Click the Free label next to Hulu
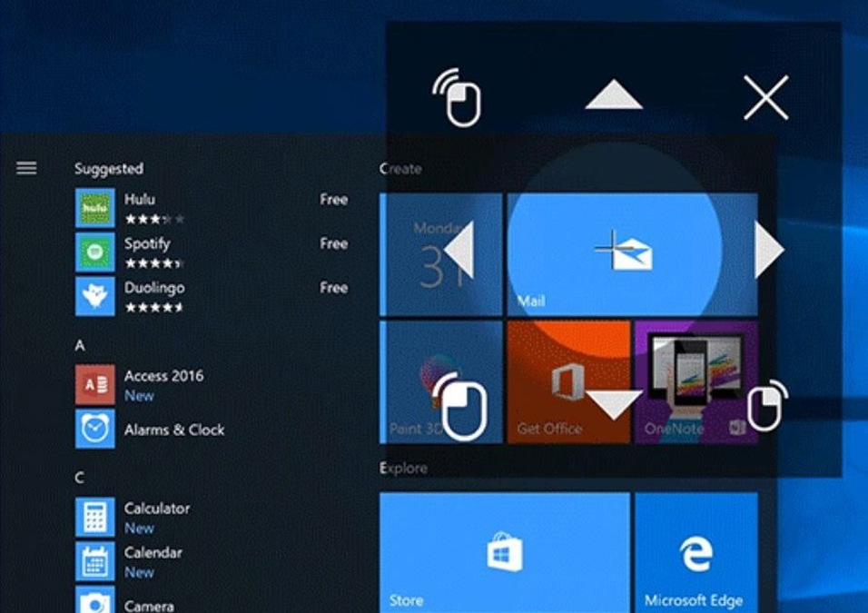Image resolution: width=868 pixels, height=613 pixels. point(334,200)
